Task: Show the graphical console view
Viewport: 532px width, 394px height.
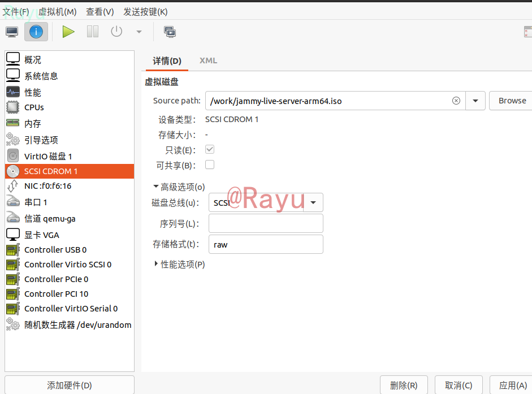Action: click(x=12, y=32)
